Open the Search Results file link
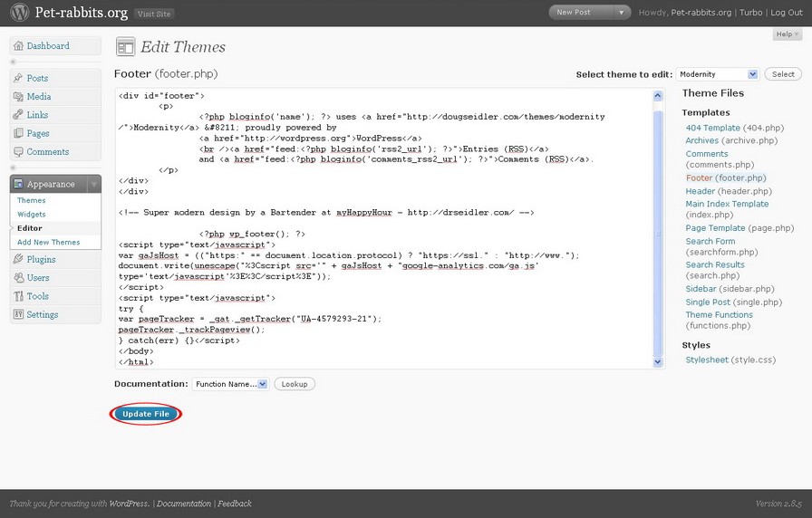This screenshot has height=518, width=812. click(715, 265)
